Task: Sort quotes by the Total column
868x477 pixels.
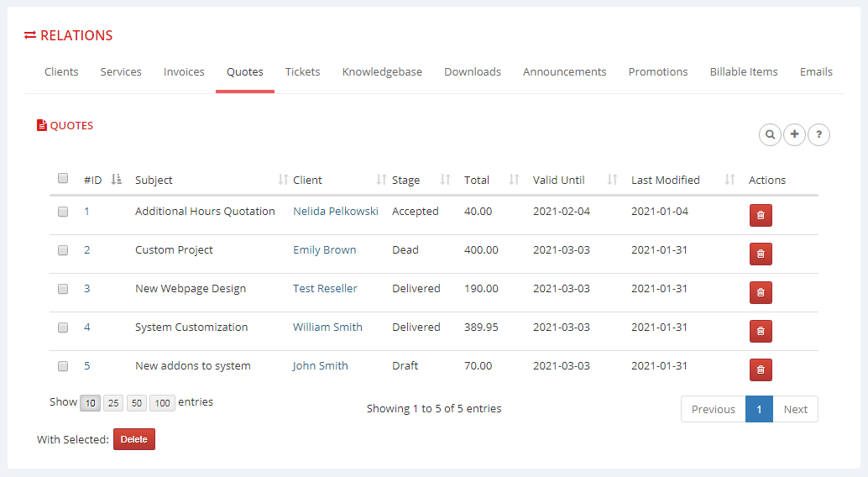Action: pyautogui.click(x=477, y=180)
